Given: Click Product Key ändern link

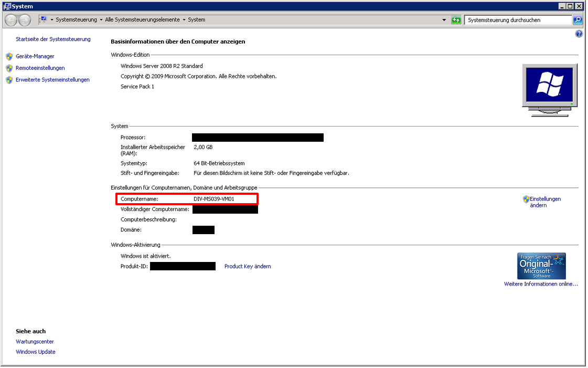Looking at the screenshot, I should 248,266.
